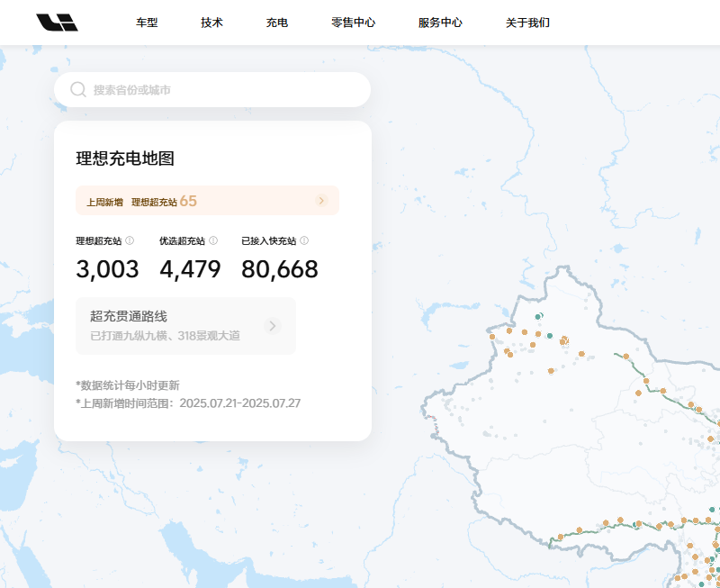Click the Li Auto logo
Image resolution: width=720 pixels, height=588 pixels.
tap(57, 23)
